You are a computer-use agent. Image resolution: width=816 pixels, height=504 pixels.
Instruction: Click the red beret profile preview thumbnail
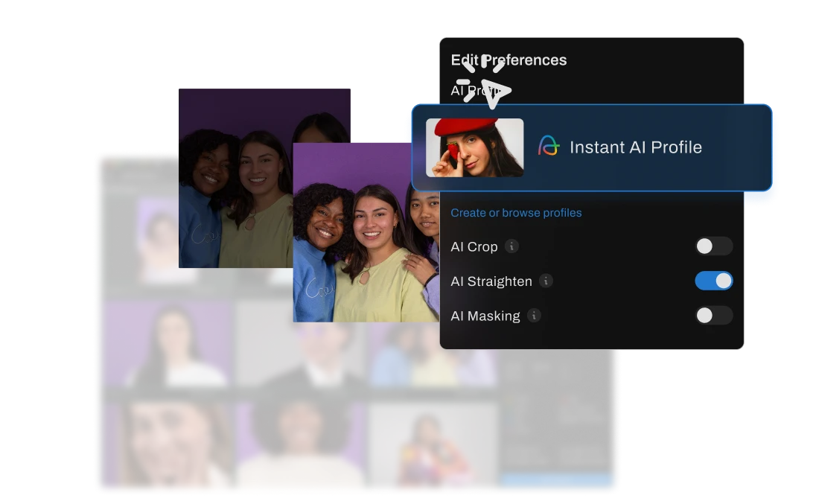(474, 147)
